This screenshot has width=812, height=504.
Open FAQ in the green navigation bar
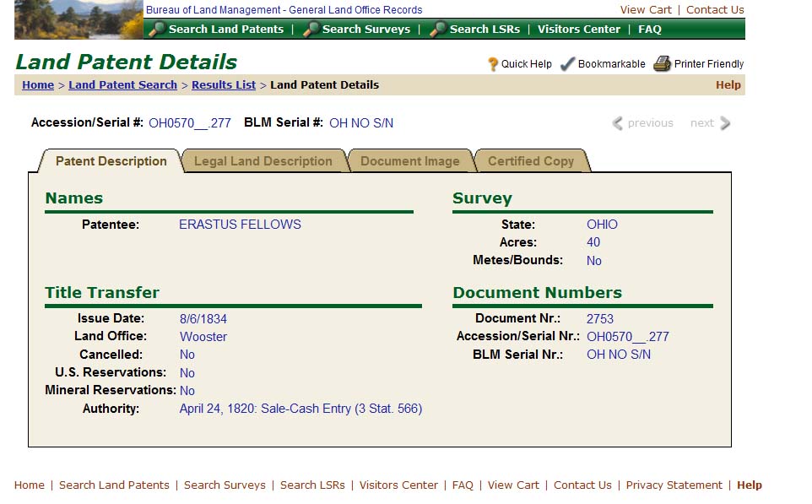[649, 29]
